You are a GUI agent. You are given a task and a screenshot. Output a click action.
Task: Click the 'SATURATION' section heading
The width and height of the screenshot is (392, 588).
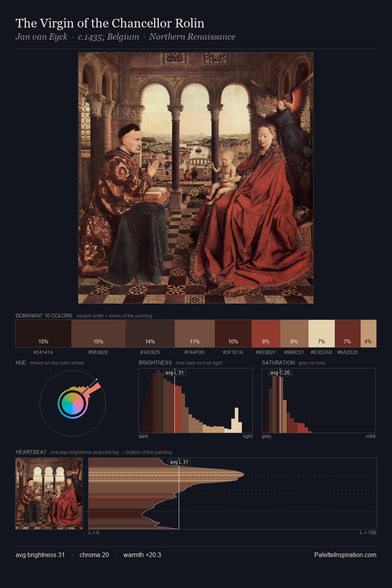278,363
